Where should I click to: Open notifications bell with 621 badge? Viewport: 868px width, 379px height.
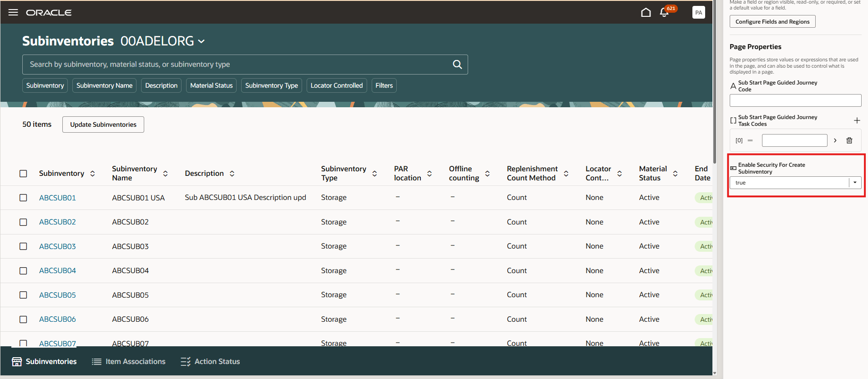[x=664, y=12]
